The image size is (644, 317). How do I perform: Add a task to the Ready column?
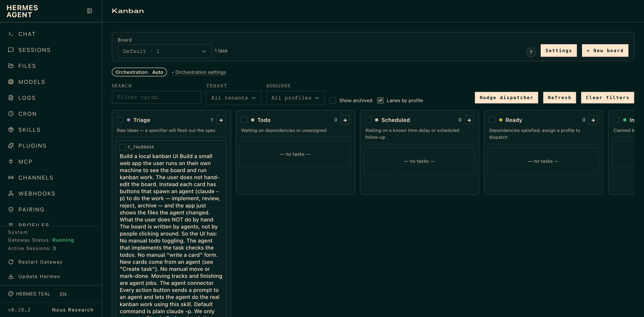tap(593, 120)
